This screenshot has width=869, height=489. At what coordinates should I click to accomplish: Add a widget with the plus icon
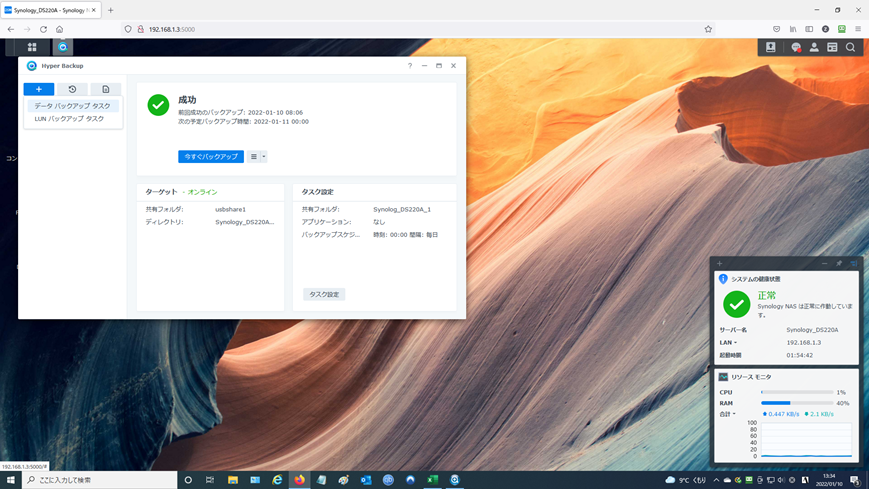tap(719, 263)
